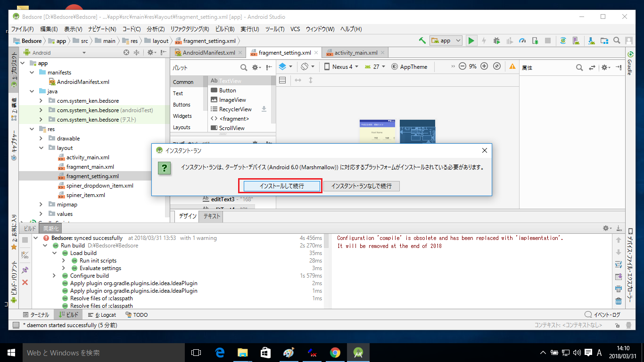The width and height of the screenshot is (644, 362).
Task: Expand the drawable folder
Action: 42,138
